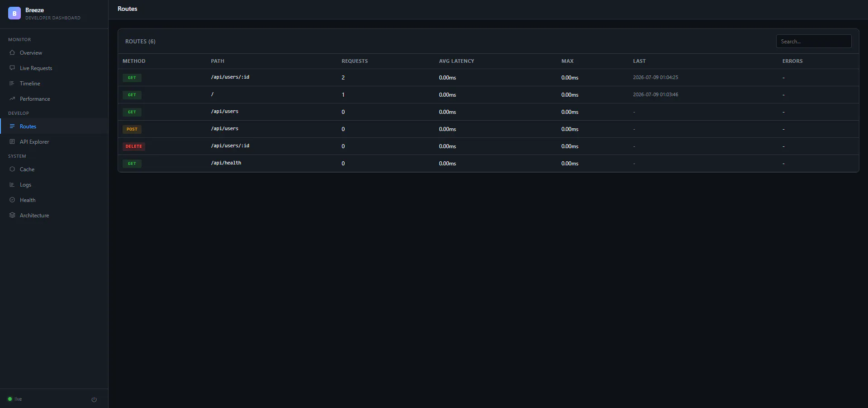Open API Explorer
The height and width of the screenshot is (408, 868).
54,142
